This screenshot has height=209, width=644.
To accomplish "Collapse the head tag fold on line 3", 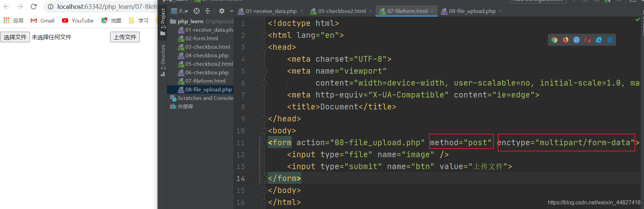I will click(x=264, y=47).
